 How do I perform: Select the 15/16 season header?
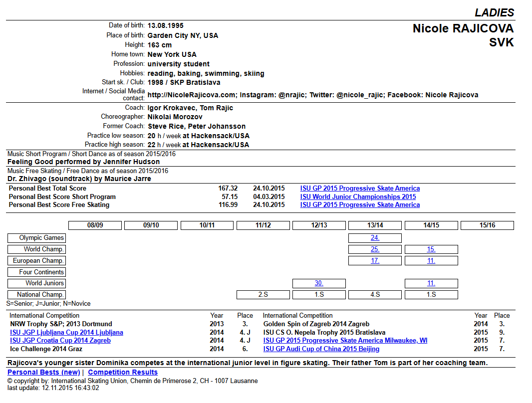coord(487,225)
